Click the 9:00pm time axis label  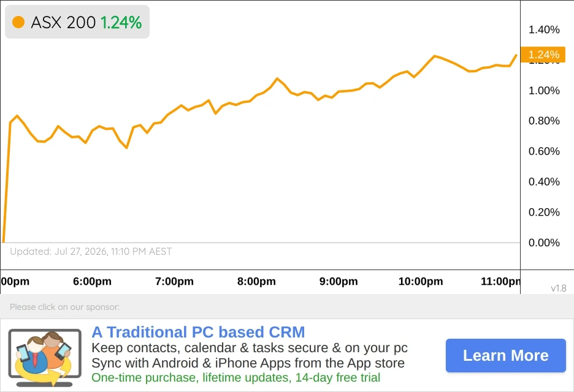click(339, 281)
